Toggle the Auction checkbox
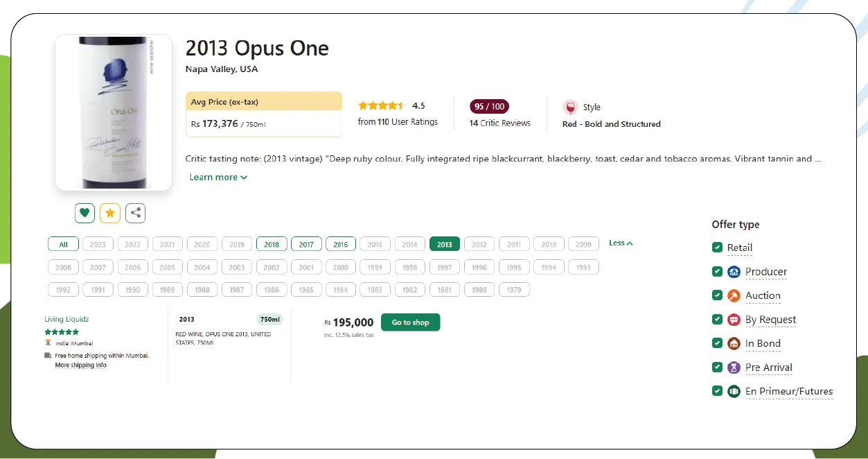The height and width of the screenshot is (459, 868). tap(717, 295)
